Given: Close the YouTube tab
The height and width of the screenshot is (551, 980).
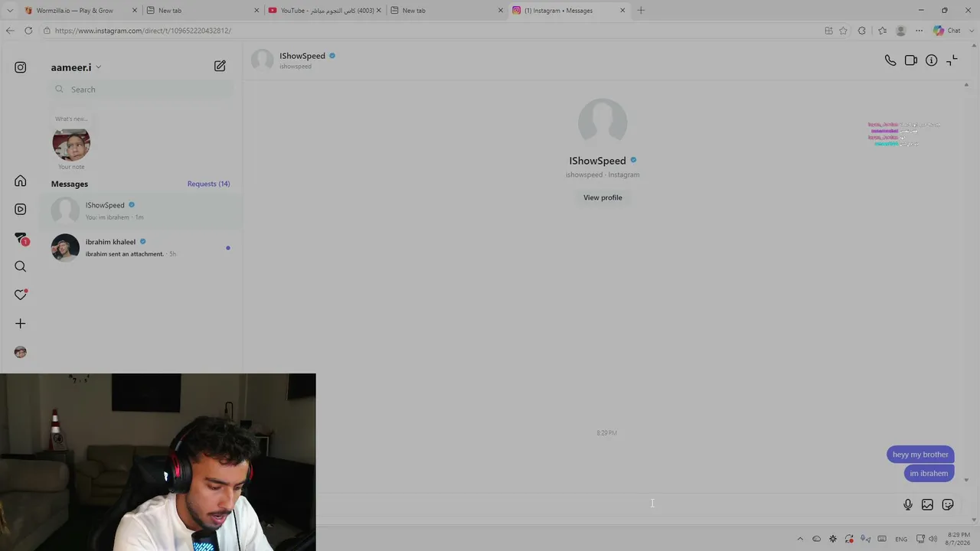Looking at the screenshot, I should point(378,11).
